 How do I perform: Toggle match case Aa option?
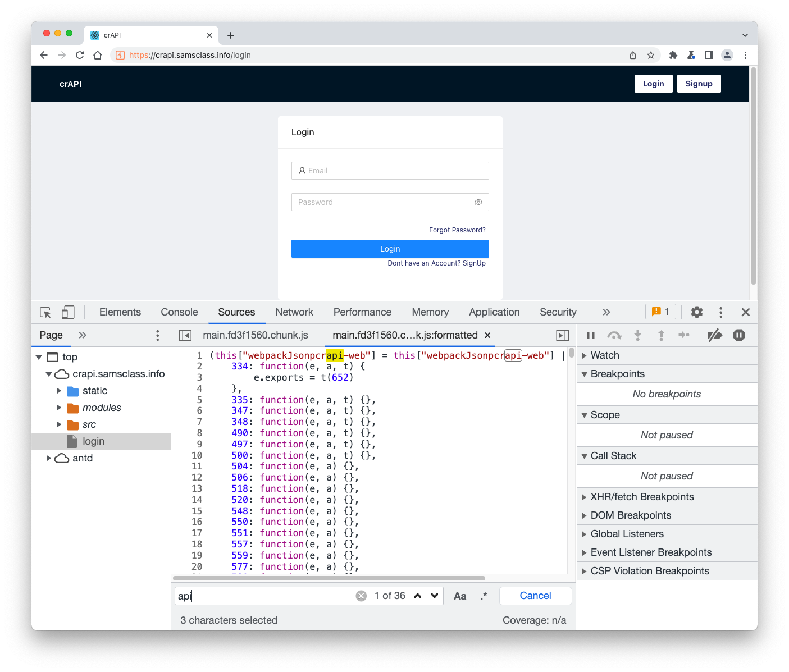tap(459, 596)
